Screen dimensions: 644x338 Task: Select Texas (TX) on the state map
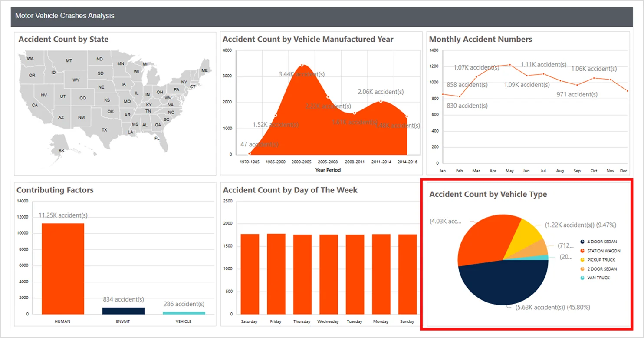(105, 130)
